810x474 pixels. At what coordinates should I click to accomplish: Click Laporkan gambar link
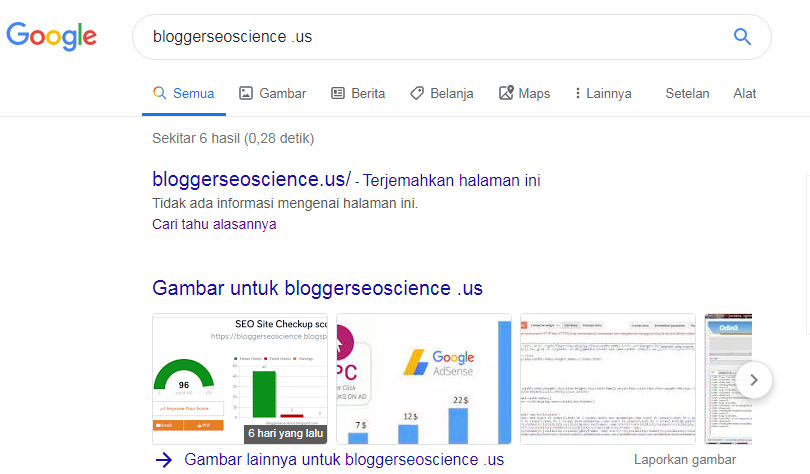(x=685, y=460)
